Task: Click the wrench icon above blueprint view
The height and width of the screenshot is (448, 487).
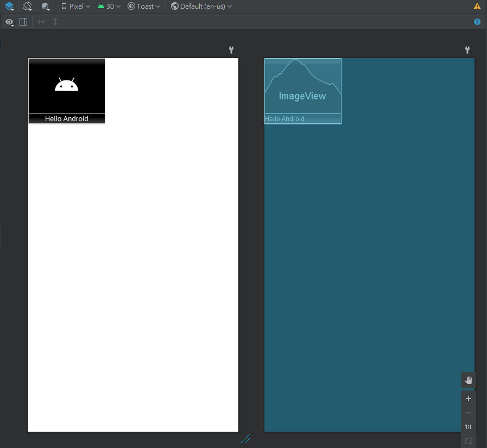Action: point(467,50)
